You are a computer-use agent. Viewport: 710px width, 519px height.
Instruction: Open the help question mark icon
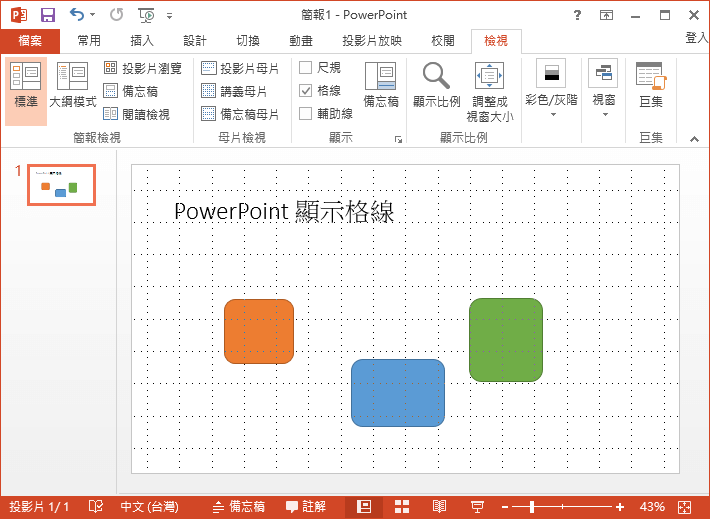point(577,15)
